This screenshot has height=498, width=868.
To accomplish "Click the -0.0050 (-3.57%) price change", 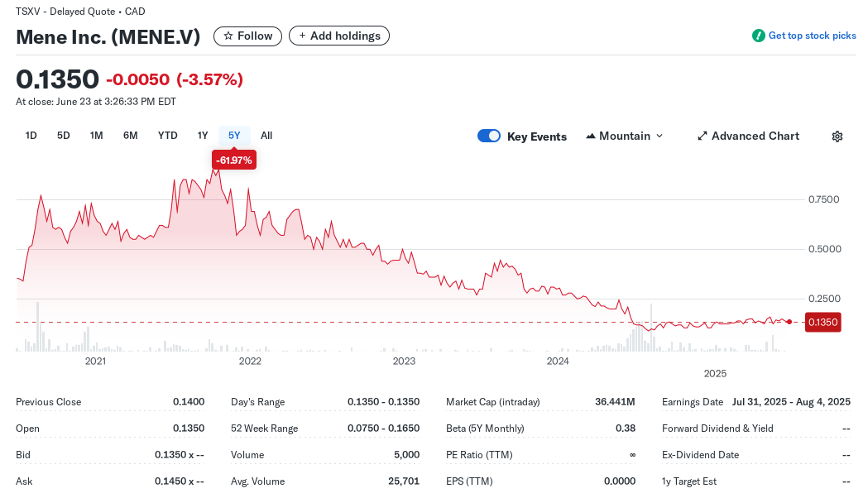I will click(175, 79).
